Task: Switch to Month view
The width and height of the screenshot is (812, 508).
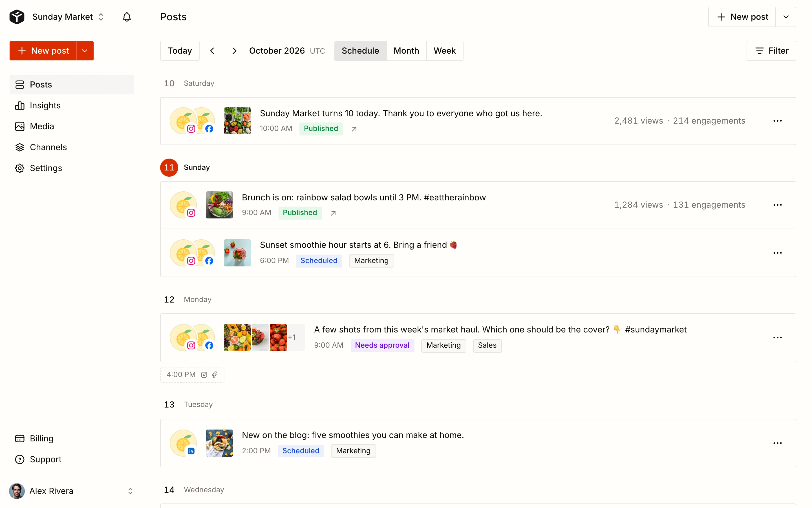Action: [x=406, y=51]
